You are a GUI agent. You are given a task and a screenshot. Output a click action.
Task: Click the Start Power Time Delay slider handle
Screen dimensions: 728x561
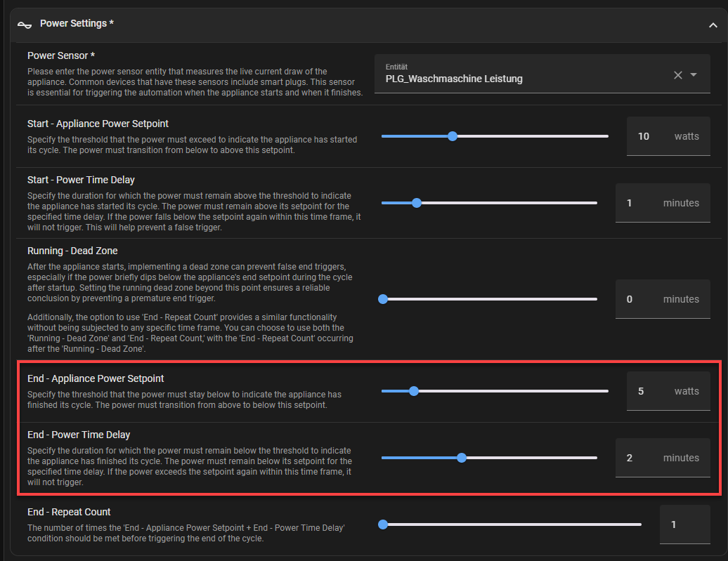coord(417,203)
